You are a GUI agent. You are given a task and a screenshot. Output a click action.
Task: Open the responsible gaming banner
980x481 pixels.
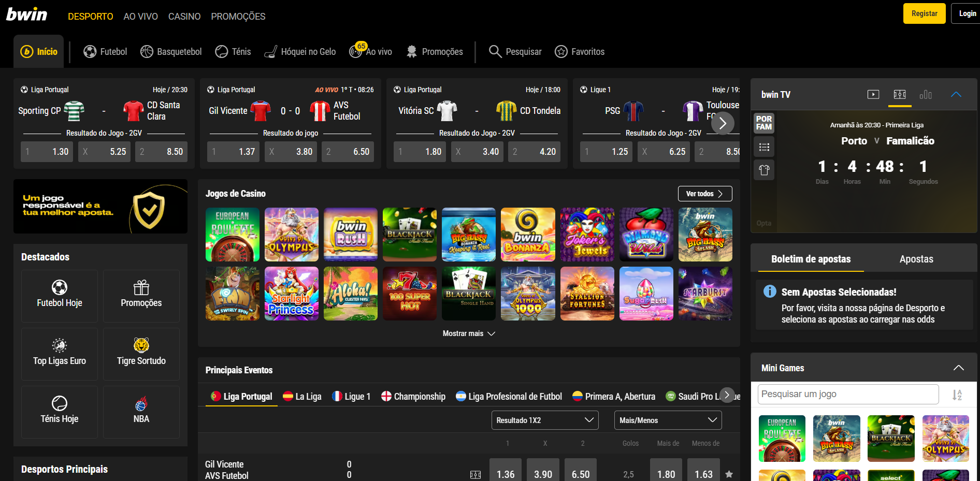click(100, 206)
